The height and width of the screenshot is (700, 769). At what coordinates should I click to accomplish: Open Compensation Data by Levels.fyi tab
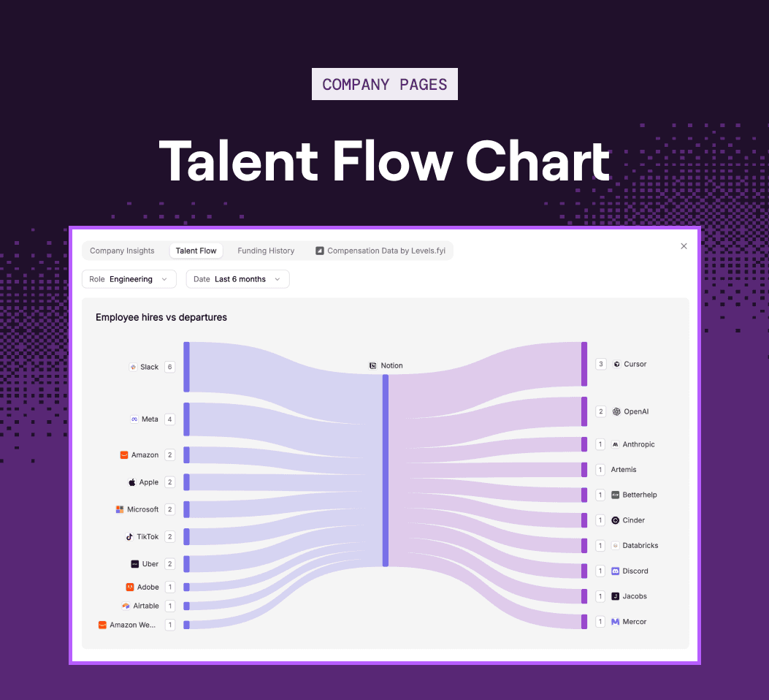380,251
